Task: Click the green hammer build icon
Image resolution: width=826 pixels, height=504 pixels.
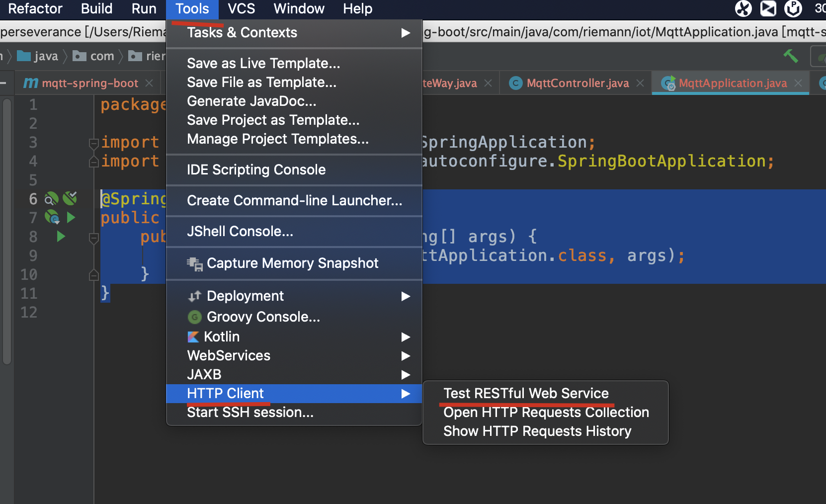Action: click(791, 56)
